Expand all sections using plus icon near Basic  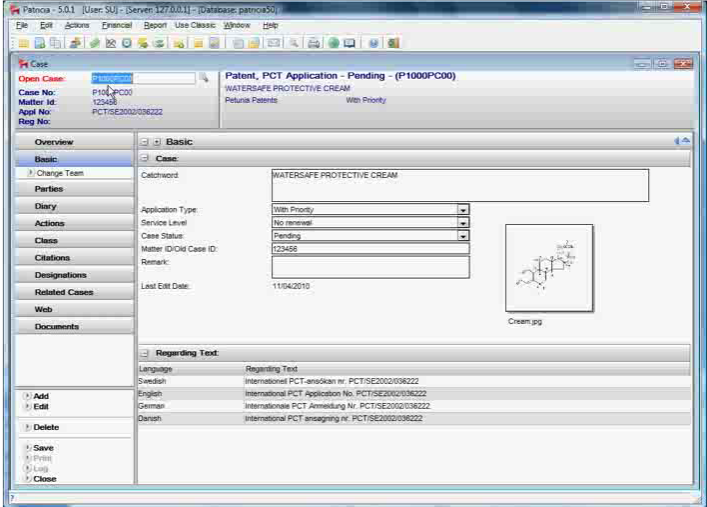click(x=156, y=143)
